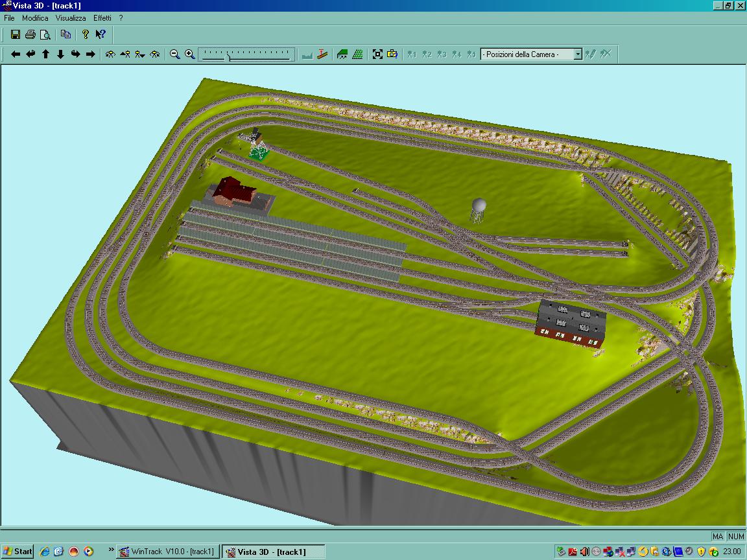The width and height of the screenshot is (747, 560).
Task: Click the volume speaker tray icon
Action: (x=584, y=552)
